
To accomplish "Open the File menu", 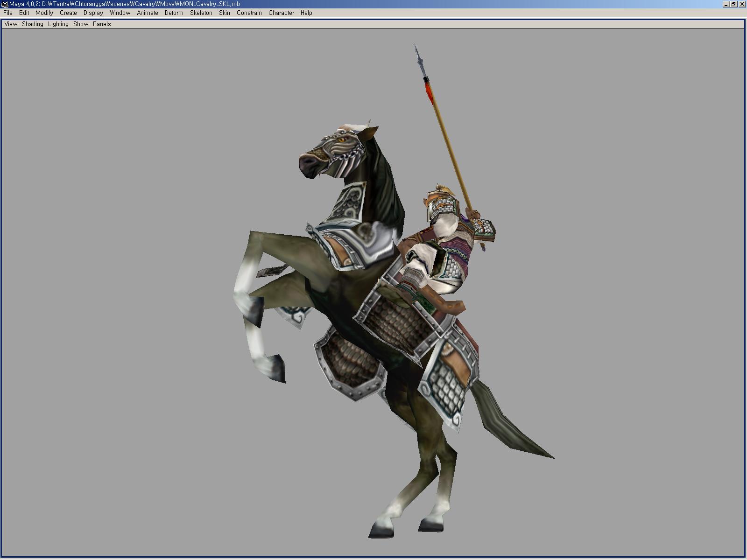I will 8,13.
